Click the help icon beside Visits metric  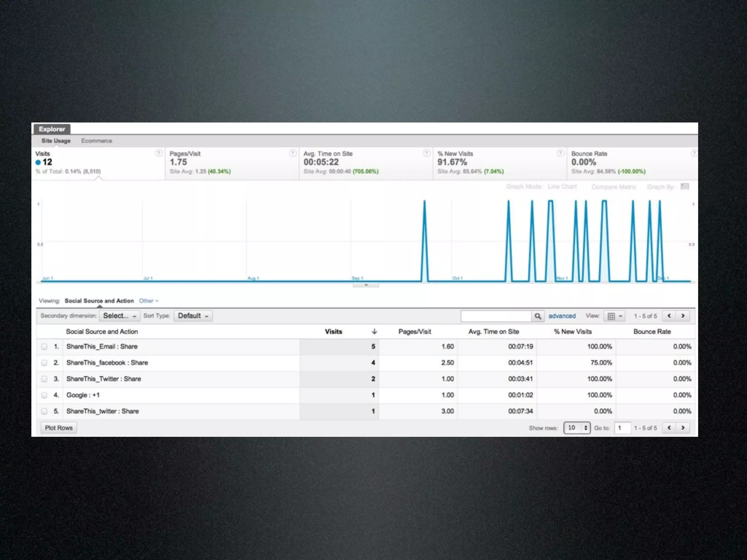coord(159,153)
